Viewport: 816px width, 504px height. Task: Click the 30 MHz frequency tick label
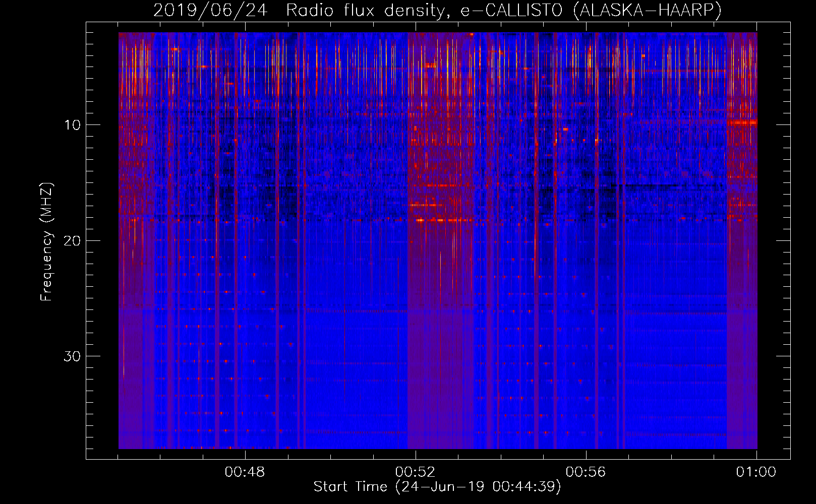73,356
